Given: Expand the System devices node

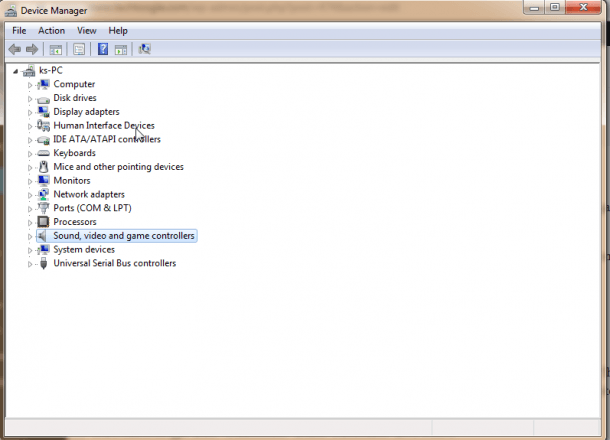Looking at the screenshot, I should coord(30,250).
